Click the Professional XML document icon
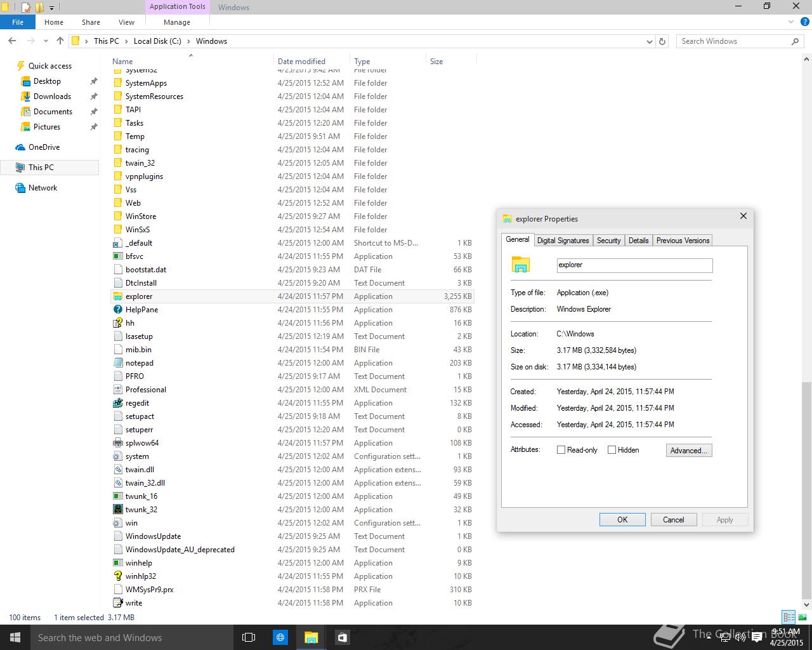This screenshot has width=812, height=650. (117, 390)
